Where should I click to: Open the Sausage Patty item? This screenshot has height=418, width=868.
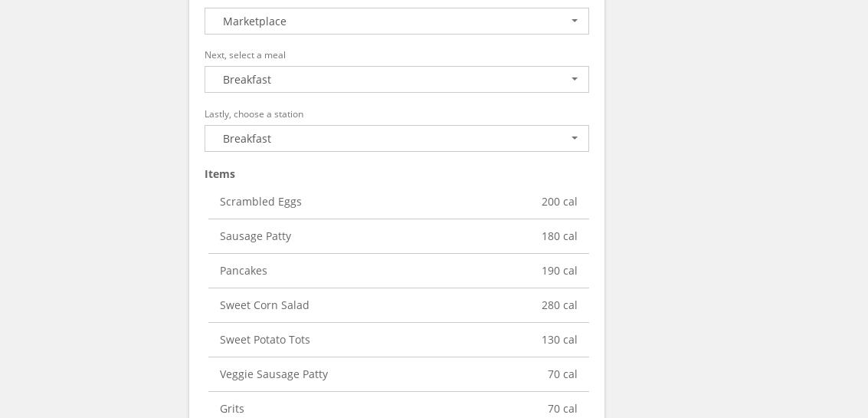click(255, 236)
